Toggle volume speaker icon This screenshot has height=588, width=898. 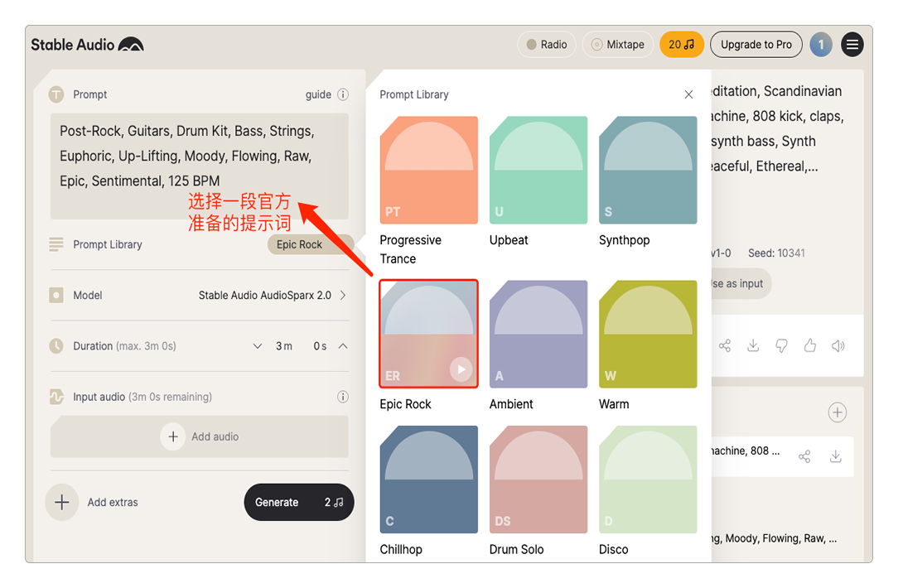[838, 345]
